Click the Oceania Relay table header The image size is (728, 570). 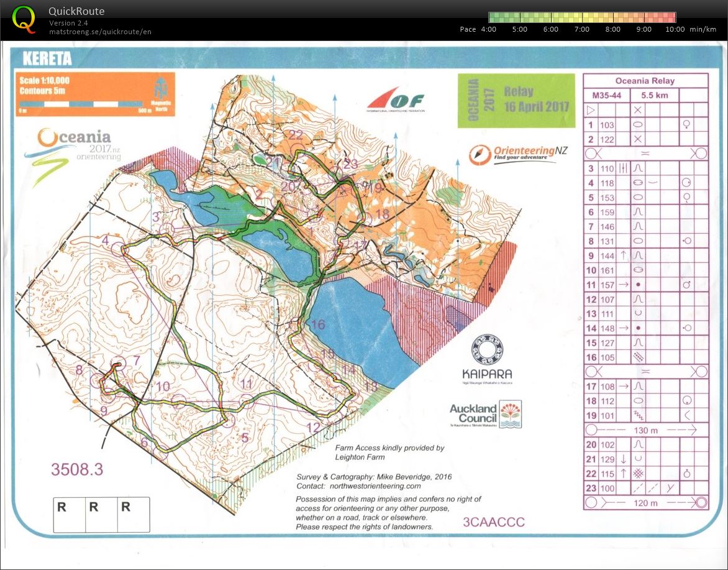click(x=645, y=81)
